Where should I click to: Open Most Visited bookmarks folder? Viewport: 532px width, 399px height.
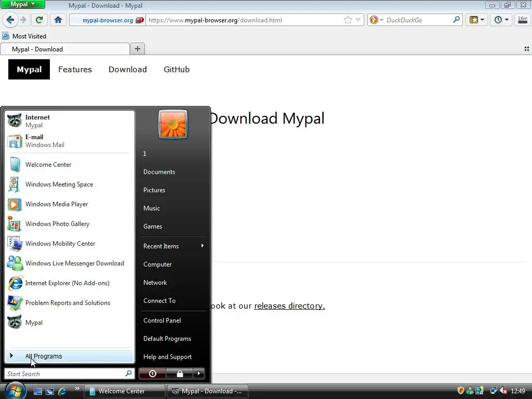[24, 36]
